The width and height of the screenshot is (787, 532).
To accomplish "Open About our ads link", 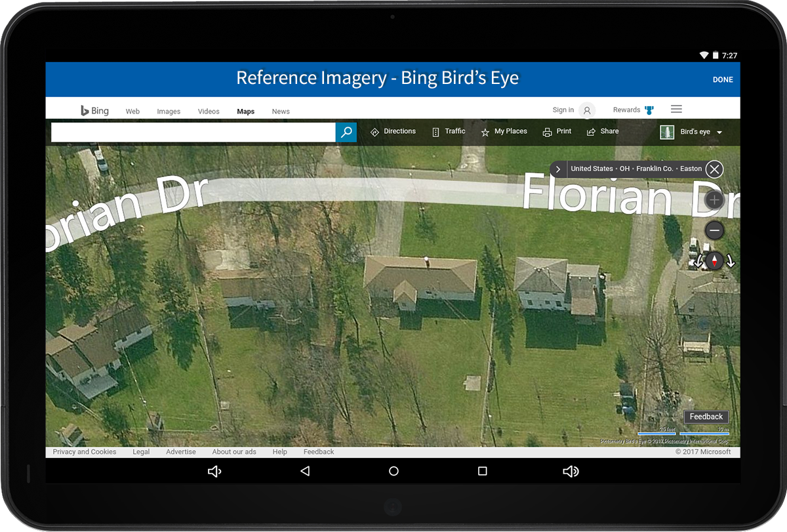I will (234, 452).
